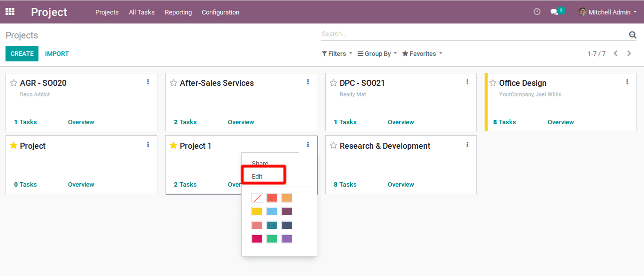Open Overview link on Office Design
This screenshot has width=644, height=276.
[x=561, y=122]
